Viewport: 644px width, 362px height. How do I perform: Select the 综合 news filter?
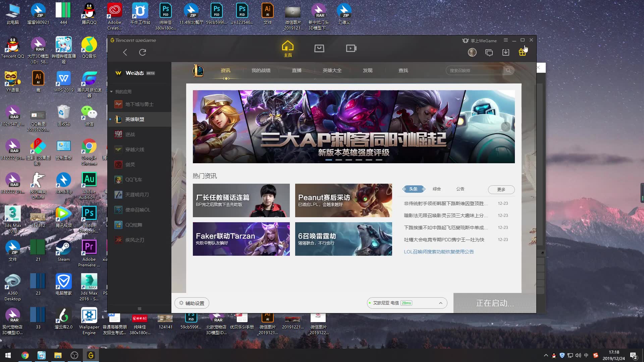pos(437,189)
